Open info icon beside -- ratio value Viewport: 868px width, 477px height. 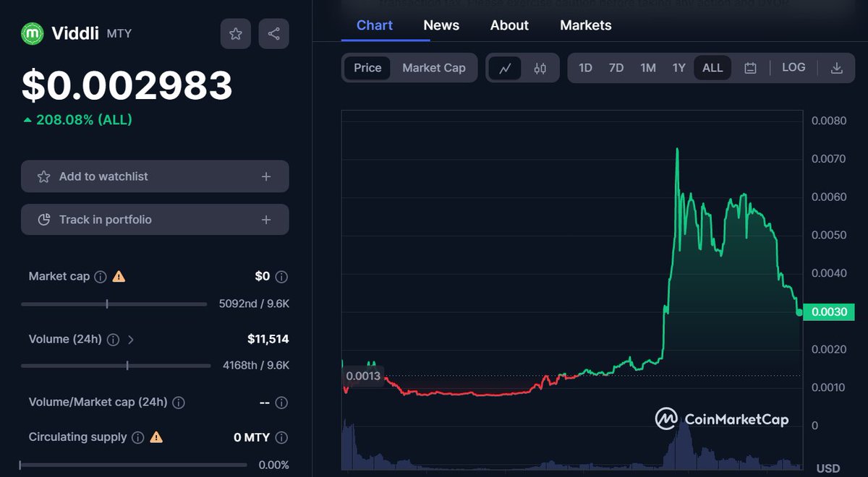[282, 403]
